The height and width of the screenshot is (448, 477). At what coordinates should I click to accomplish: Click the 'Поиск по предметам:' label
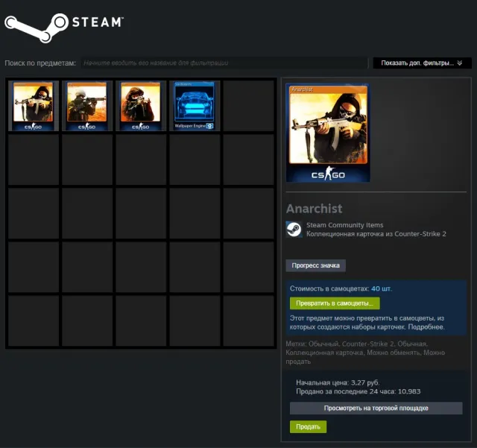(40, 63)
